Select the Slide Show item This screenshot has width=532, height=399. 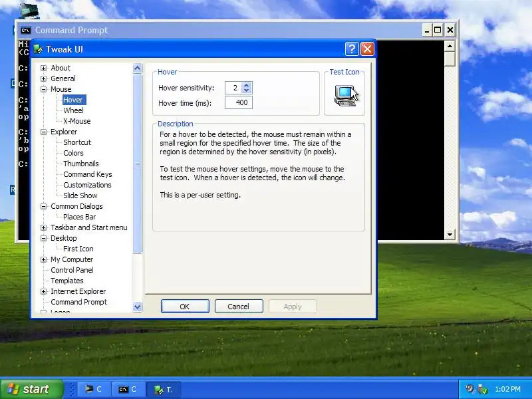80,196
